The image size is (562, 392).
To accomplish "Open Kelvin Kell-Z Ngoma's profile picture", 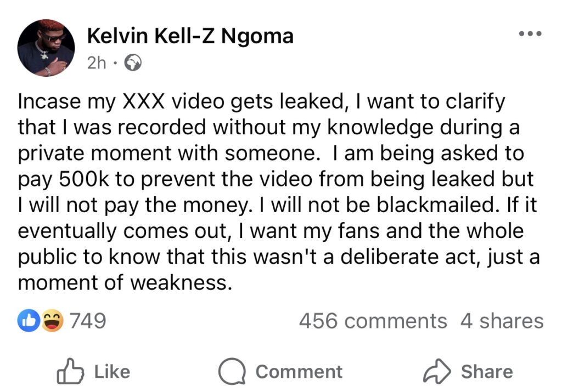I will tap(46, 47).
